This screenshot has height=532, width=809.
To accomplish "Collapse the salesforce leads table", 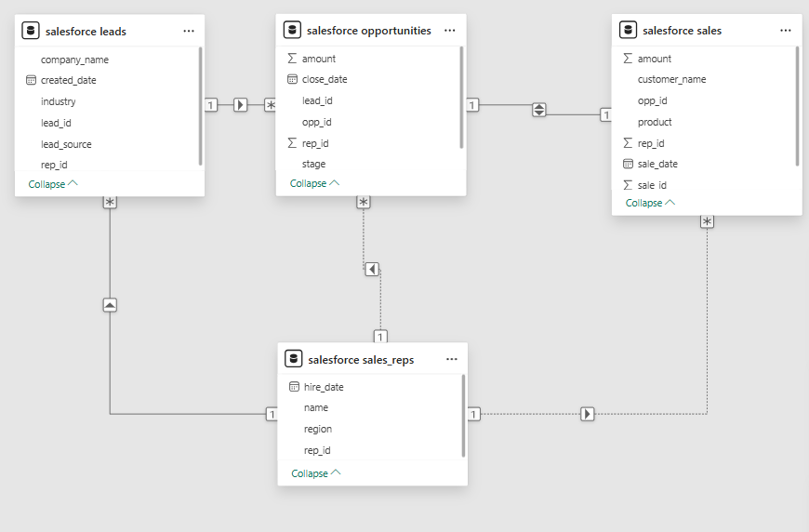I will (x=53, y=184).
